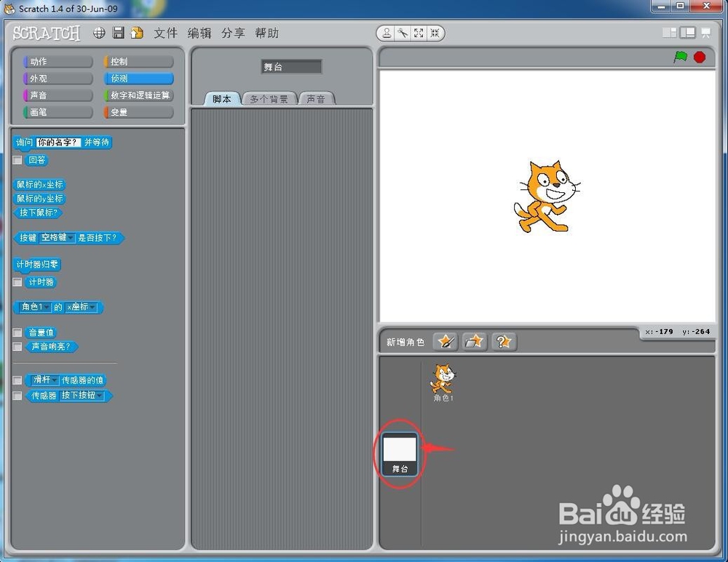The width and height of the screenshot is (728, 562).
Task: Click the 按下鼠标? block
Action: [39, 213]
